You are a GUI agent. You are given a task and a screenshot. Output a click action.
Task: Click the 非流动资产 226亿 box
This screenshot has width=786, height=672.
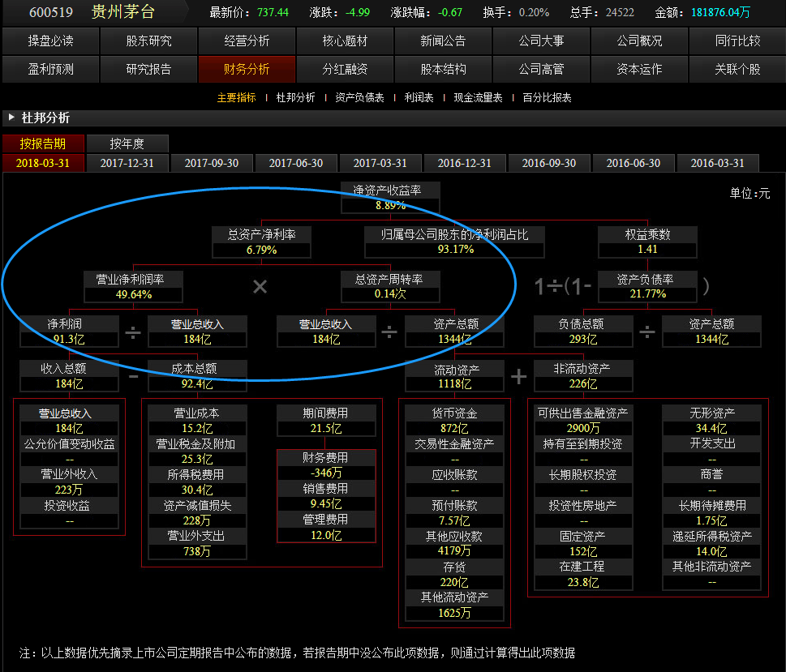[583, 376]
